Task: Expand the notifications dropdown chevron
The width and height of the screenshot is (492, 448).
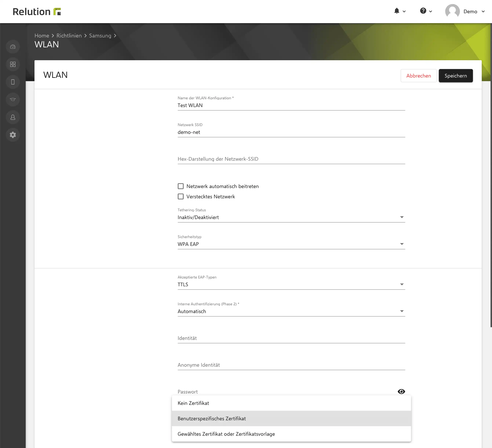Action: [404, 12]
